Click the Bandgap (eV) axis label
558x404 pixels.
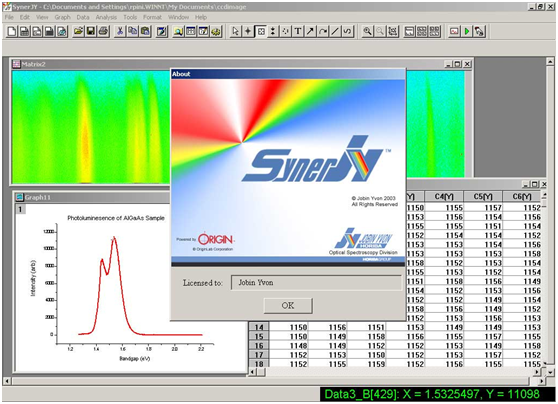(135, 358)
